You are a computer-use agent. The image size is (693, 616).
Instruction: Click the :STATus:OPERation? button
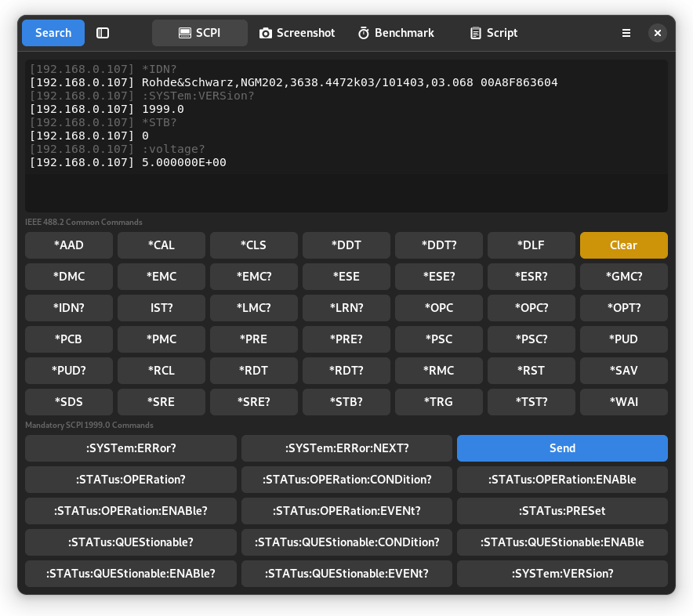click(x=131, y=480)
